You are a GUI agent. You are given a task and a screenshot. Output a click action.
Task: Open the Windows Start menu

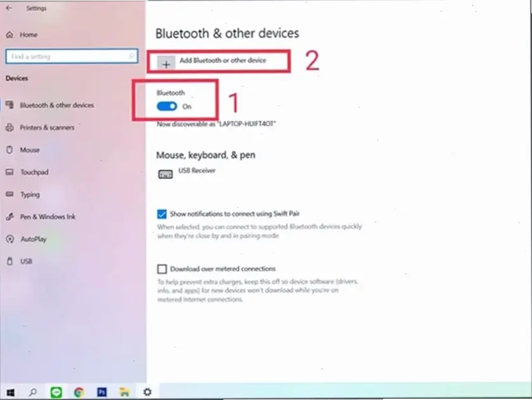[x=10, y=392]
